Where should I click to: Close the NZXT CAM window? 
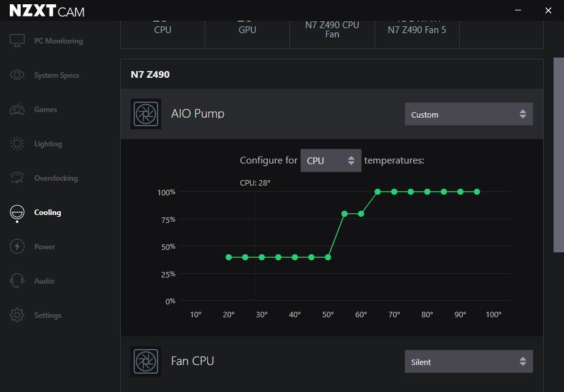[548, 10]
